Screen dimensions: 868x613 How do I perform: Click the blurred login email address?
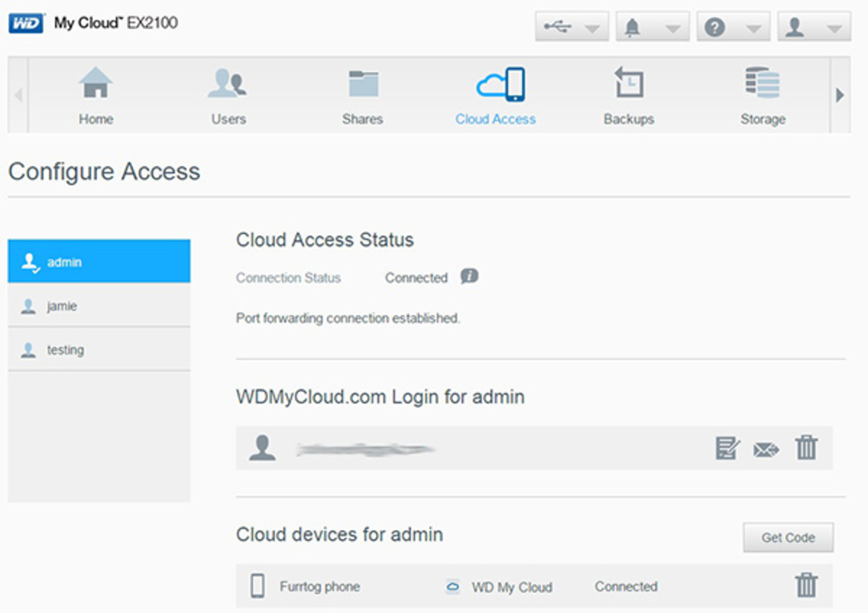[x=365, y=449]
